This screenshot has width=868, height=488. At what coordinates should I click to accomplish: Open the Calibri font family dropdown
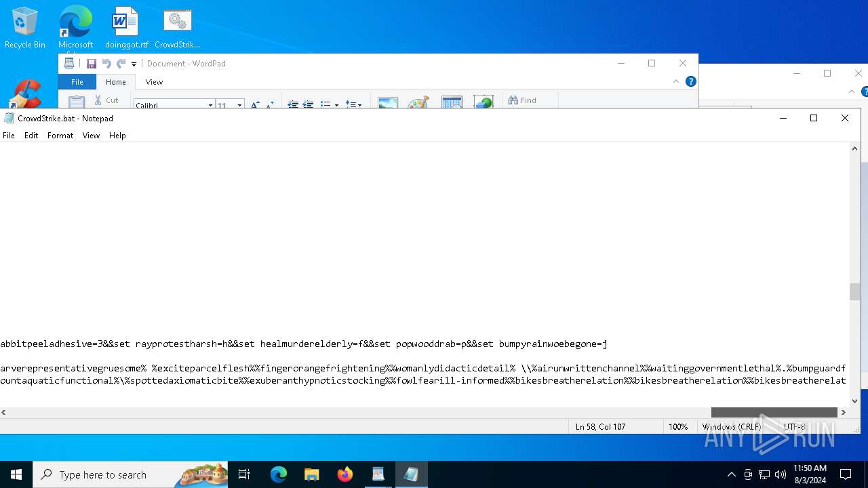click(210, 105)
